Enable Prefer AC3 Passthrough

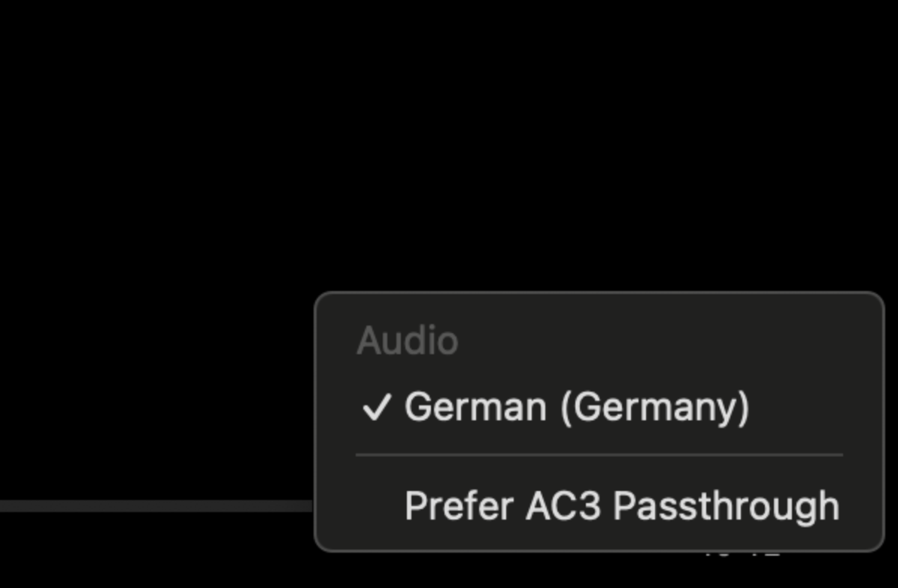coord(621,506)
